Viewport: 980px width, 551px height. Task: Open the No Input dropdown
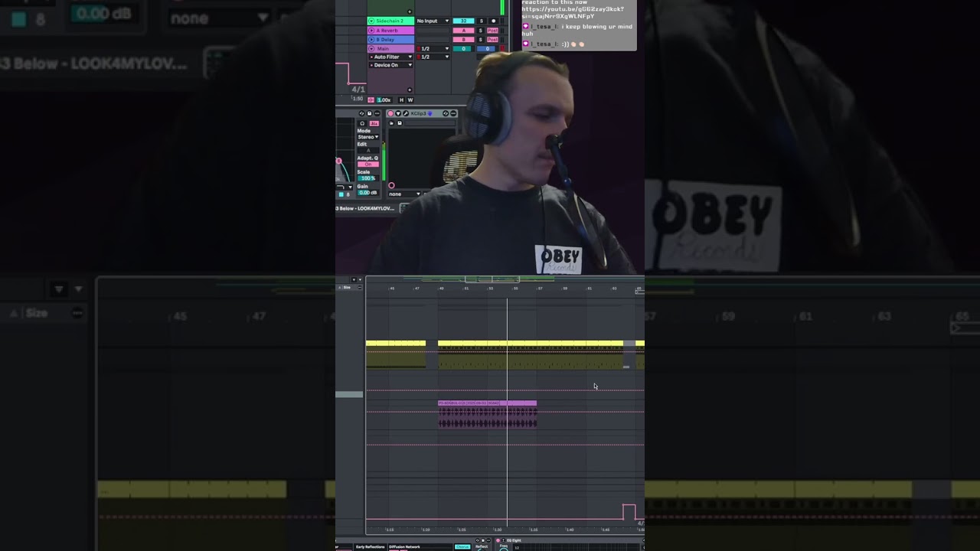tap(433, 21)
